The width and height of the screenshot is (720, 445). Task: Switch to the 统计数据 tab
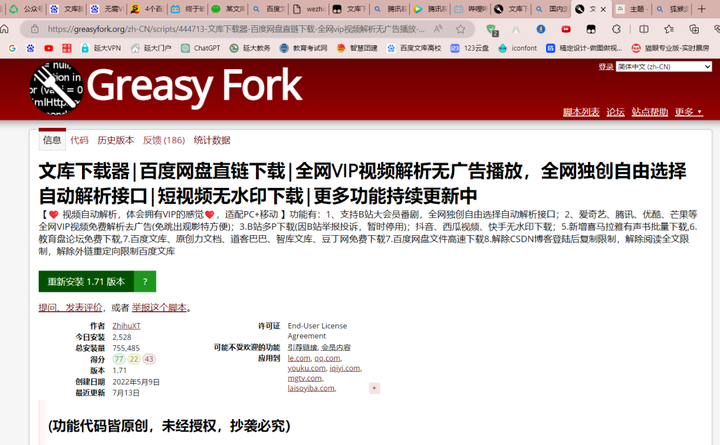212,140
